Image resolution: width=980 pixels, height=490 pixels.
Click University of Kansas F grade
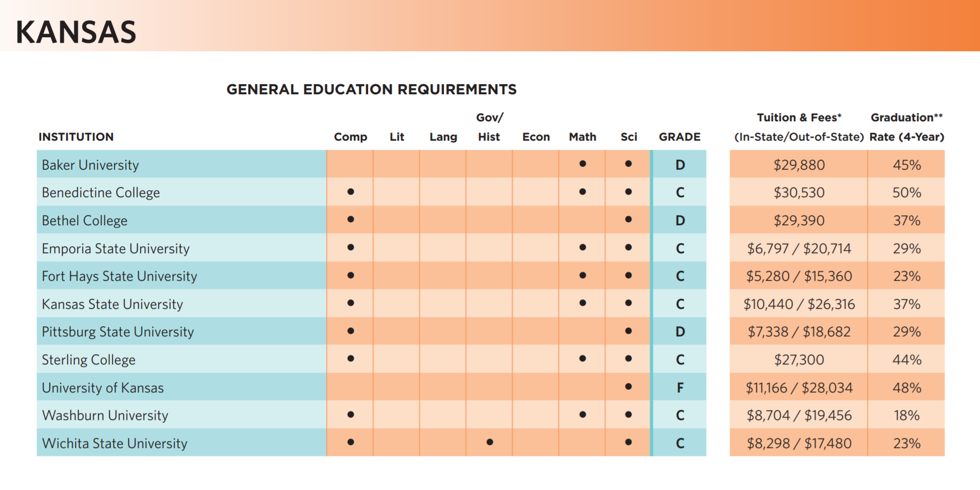(x=680, y=388)
